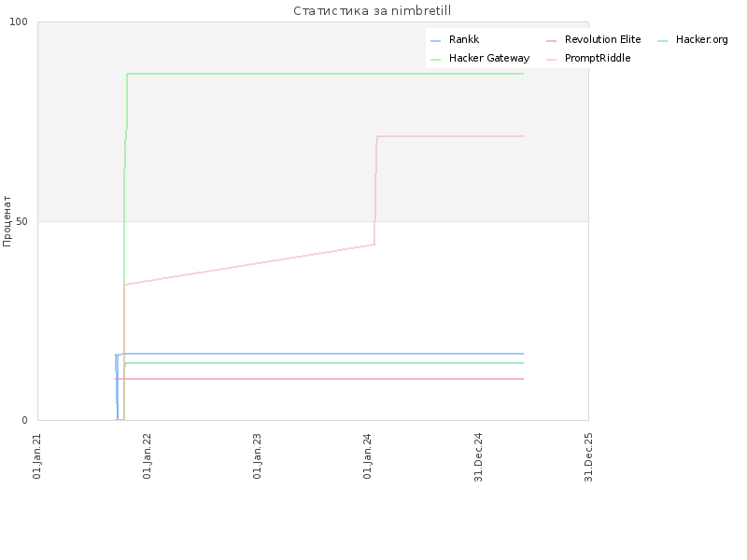The width and height of the screenshot is (747, 560).
Task: Toggle the Hacker Gateway series label
Action: click(489, 58)
